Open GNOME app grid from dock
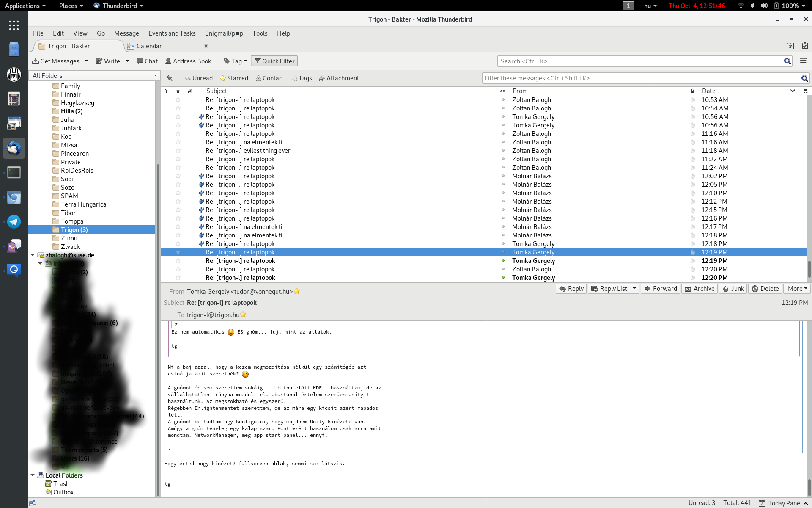 pyautogui.click(x=14, y=25)
